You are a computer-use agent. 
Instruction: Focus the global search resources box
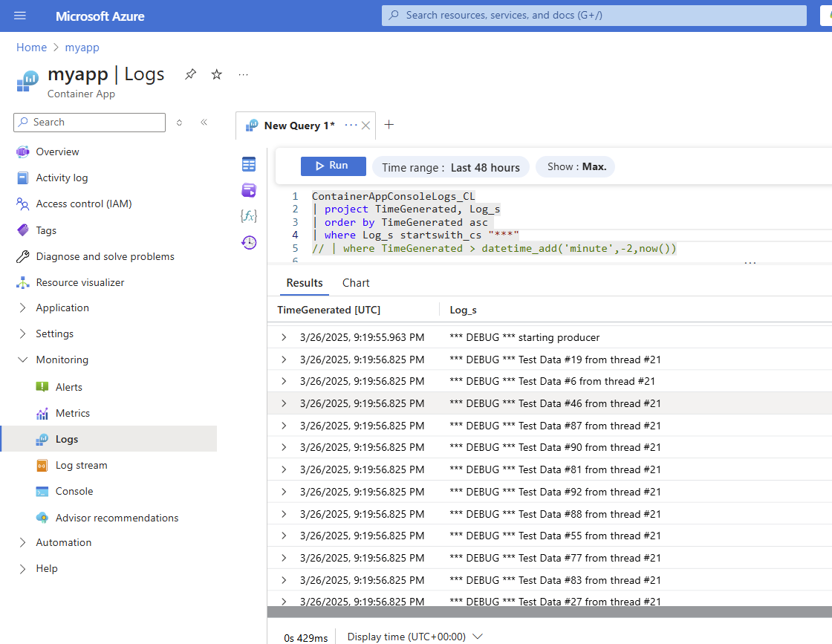(594, 16)
